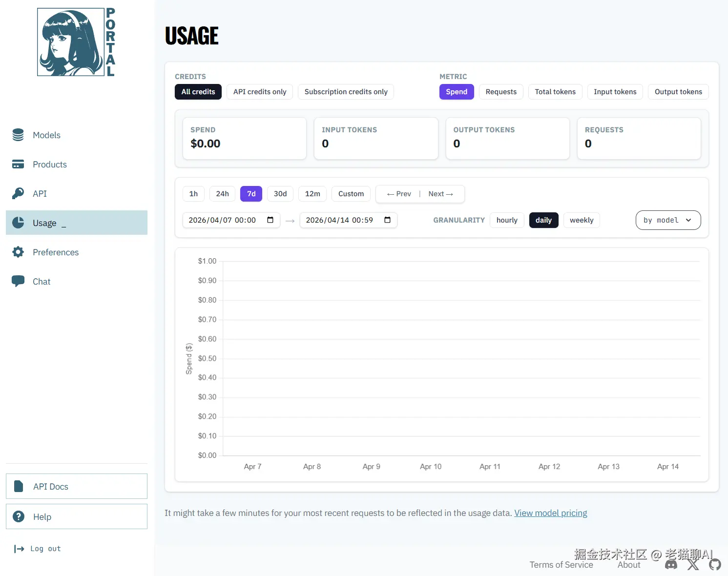Expand the by model grouping dropdown
The width and height of the screenshot is (728, 576).
668,220
